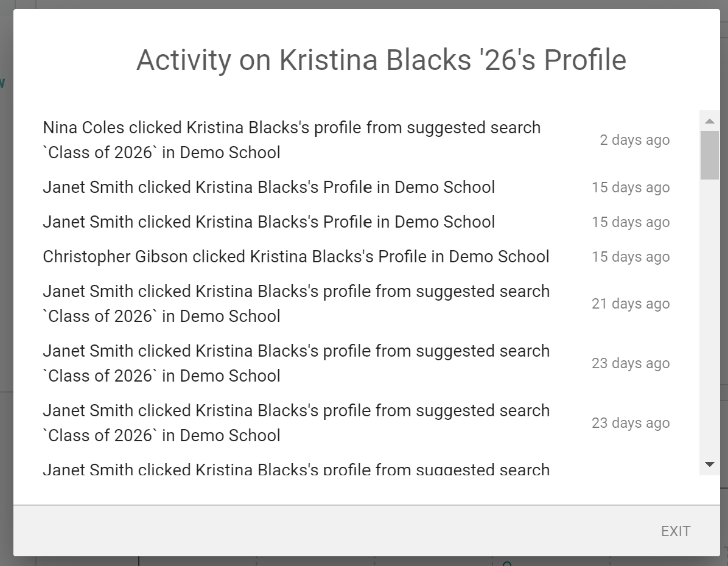This screenshot has width=728, height=566.
Task: Select Janet Smith's entry from 21 days ago
Action: click(x=296, y=304)
